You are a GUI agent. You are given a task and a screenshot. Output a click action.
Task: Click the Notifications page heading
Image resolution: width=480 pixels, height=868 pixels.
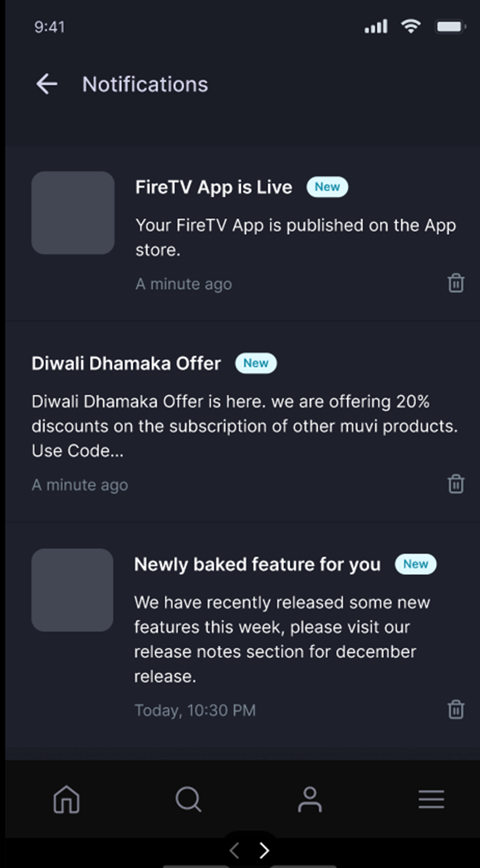pos(145,84)
